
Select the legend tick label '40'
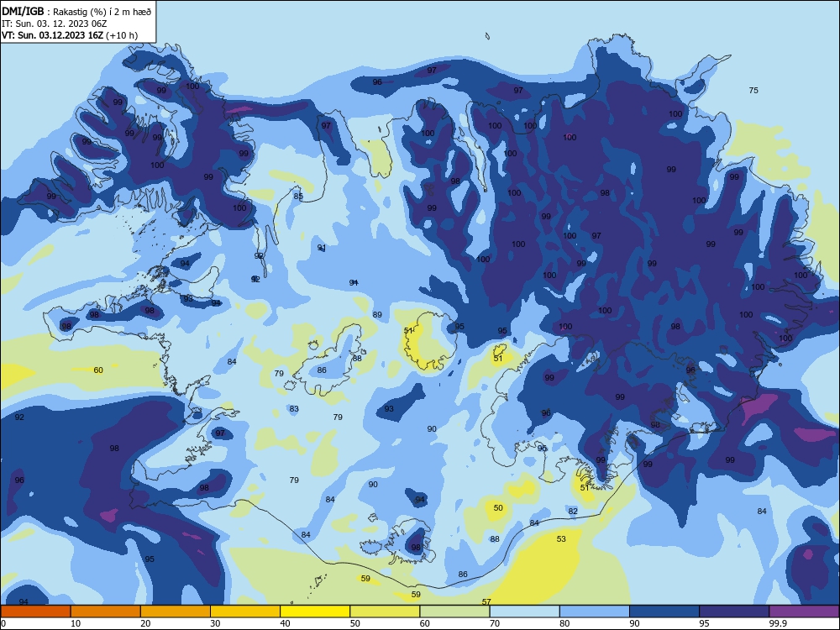(x=285, y=623)
